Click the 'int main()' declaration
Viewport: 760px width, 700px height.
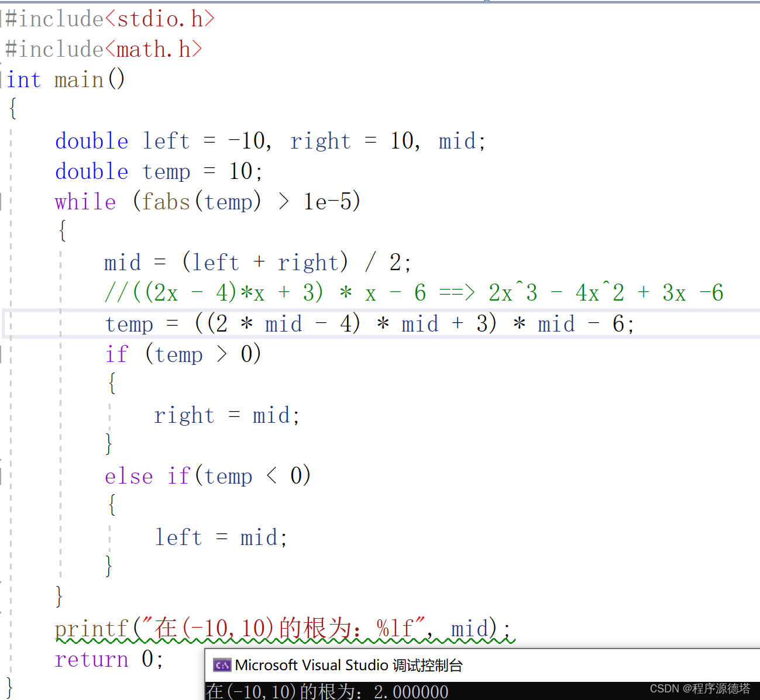pos(66,80)
